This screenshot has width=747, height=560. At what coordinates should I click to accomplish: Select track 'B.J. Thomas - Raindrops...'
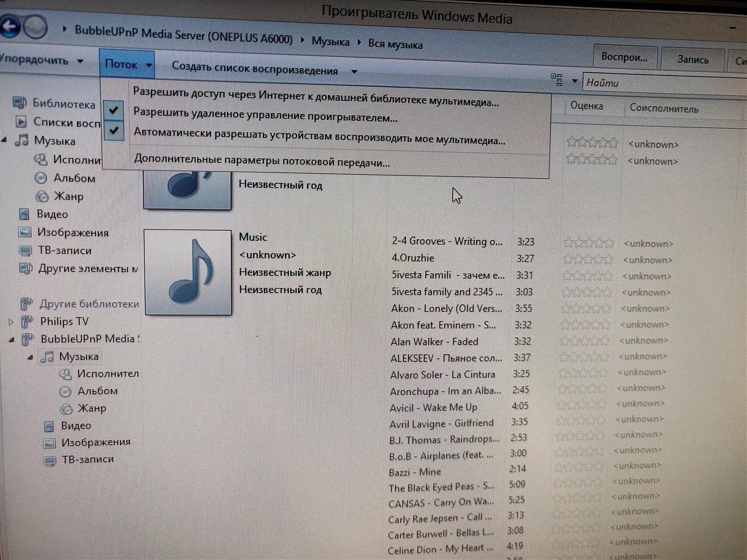click(444, 439)
